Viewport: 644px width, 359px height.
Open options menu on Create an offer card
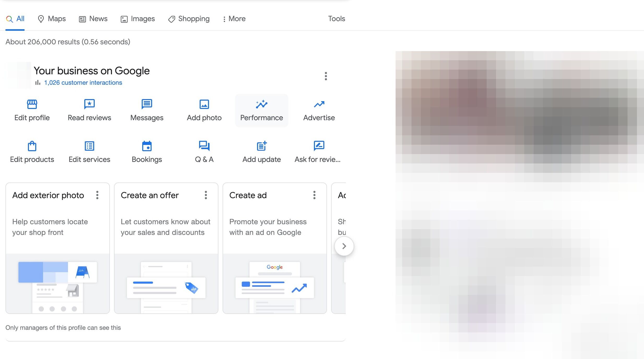click(x=206, y=195)
